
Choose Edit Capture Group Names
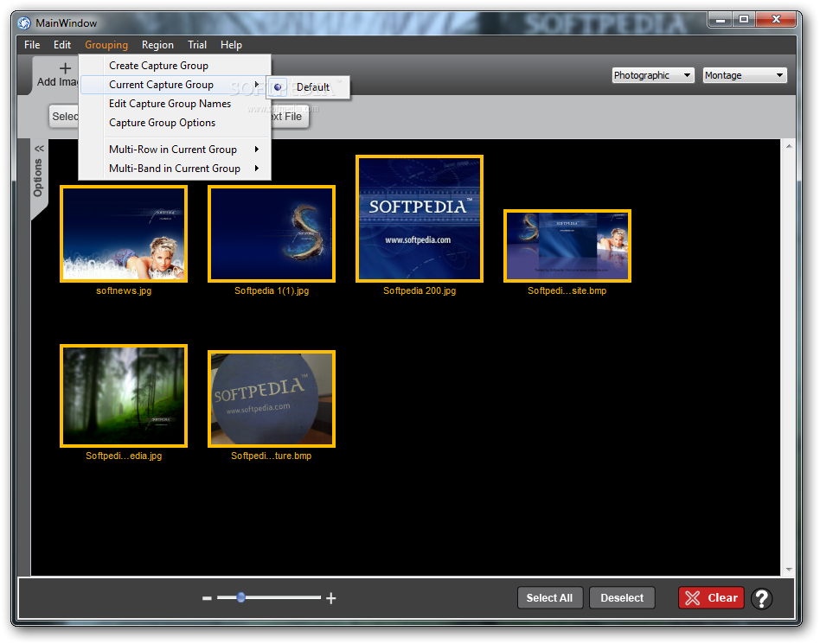tap(175, 104)
